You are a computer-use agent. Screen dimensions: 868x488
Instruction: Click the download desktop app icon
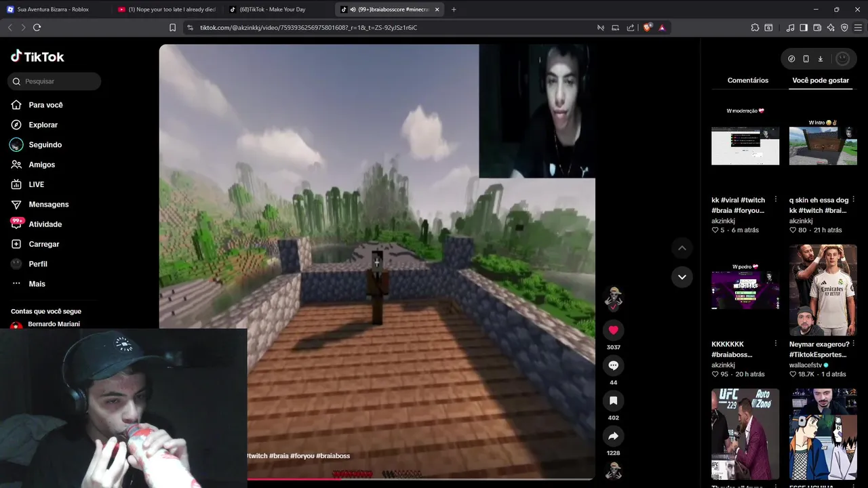click(x=820, y=59)
